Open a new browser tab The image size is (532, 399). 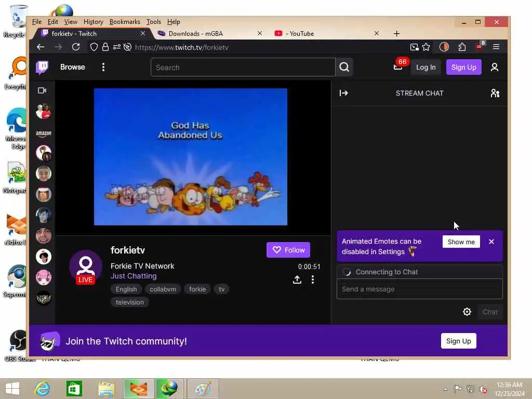[396, 34]
